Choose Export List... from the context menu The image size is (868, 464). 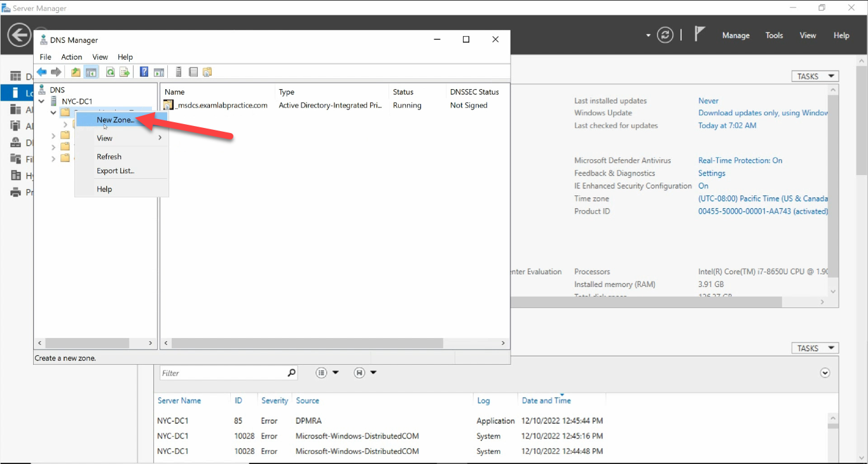coord(121,171)
